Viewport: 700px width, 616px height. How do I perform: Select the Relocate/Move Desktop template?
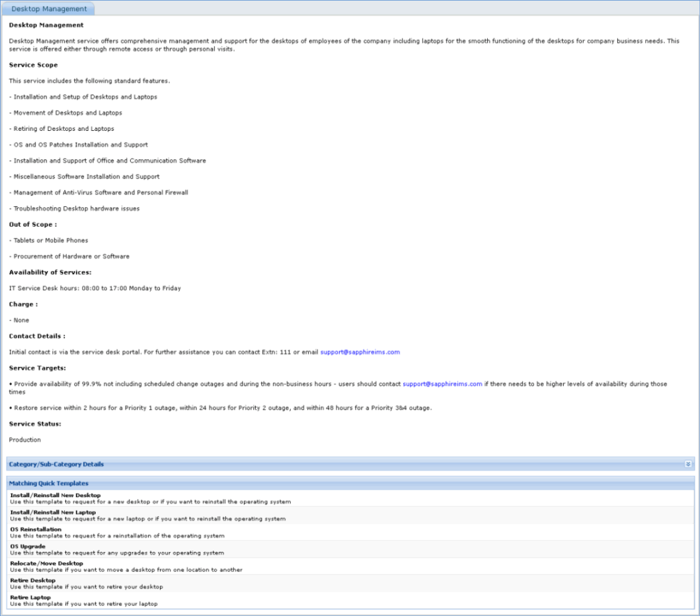click(46, 563)
